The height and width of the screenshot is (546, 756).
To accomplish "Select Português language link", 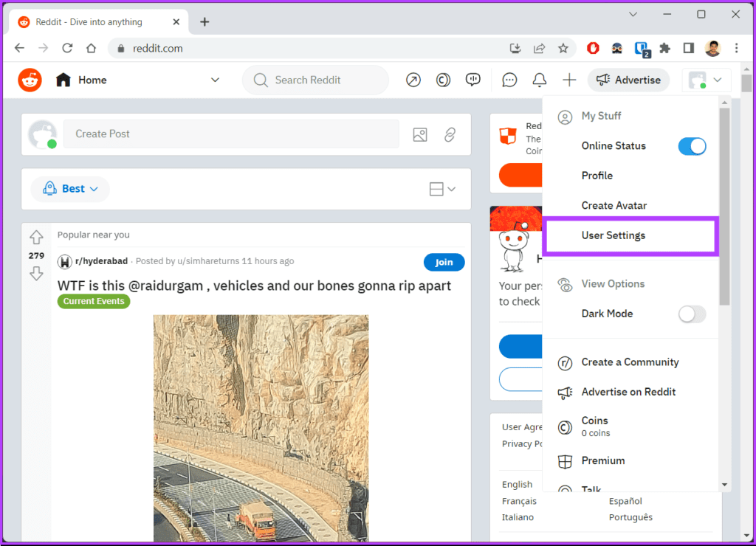I will click(x=630, y=517).
